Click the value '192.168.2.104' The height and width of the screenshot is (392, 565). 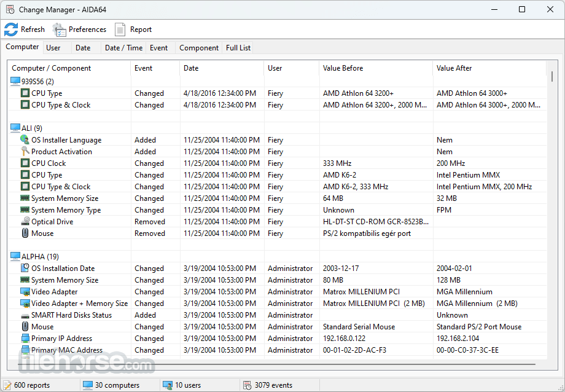coord(458,339)
